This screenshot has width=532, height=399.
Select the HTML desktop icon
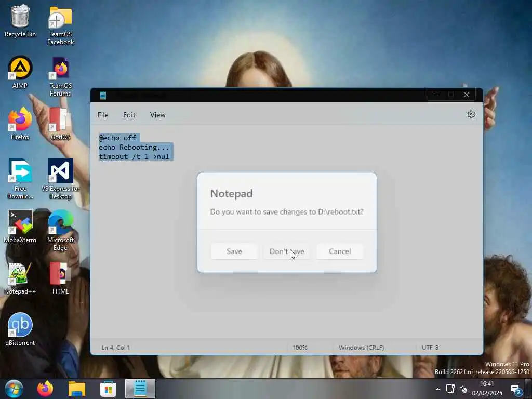60,278
